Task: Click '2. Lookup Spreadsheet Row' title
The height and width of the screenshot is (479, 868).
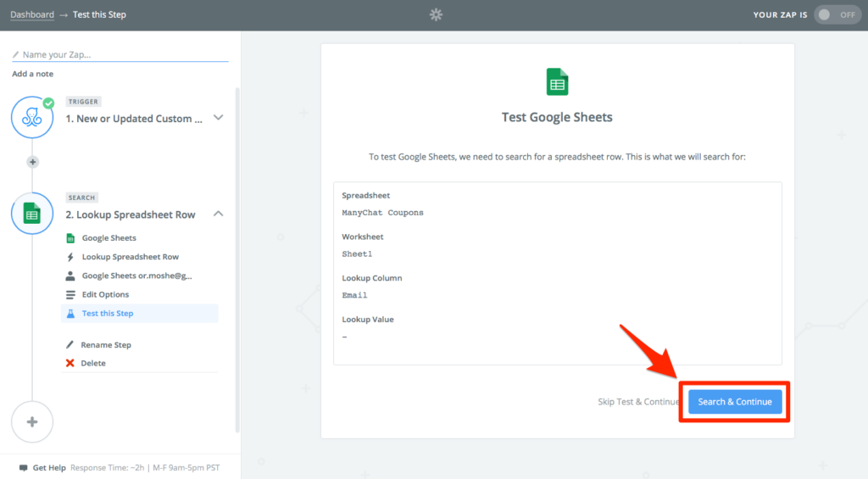Action: coord(130,214)
